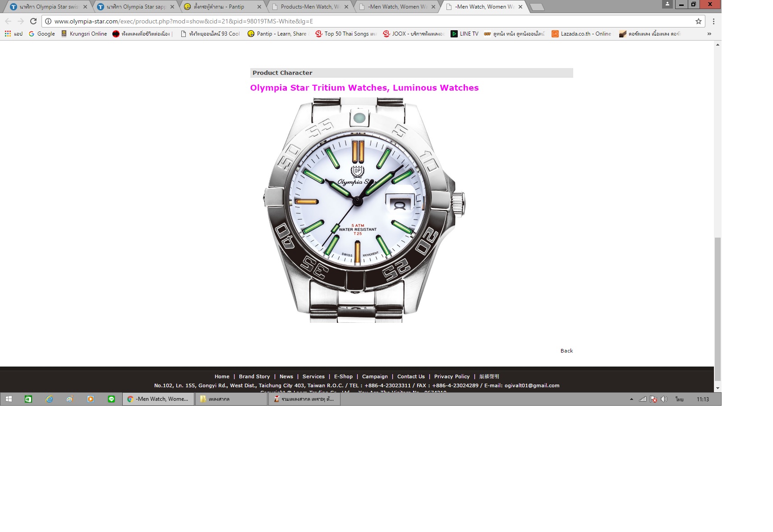Open the Google bookmark

(x=41, y=34)
